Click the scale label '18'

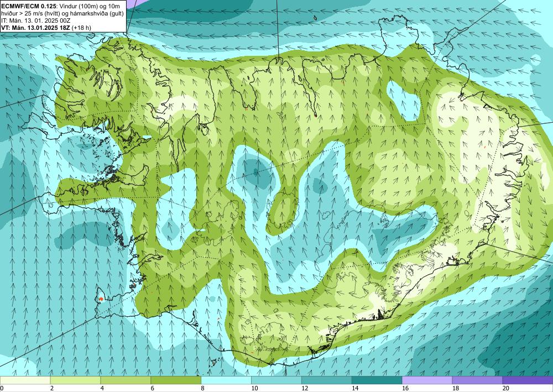click(x=455, y=389)
